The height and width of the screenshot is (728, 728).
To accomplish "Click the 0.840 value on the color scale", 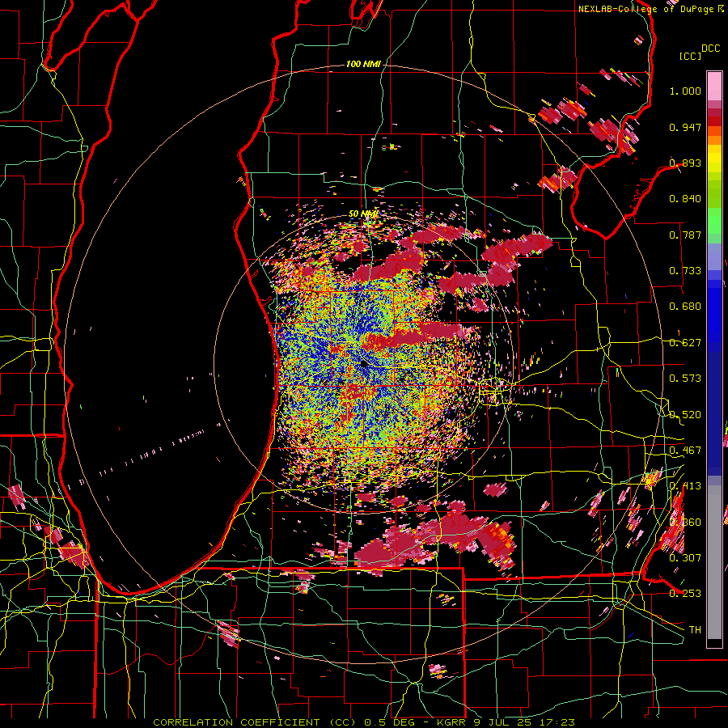I will pos(685,199).
